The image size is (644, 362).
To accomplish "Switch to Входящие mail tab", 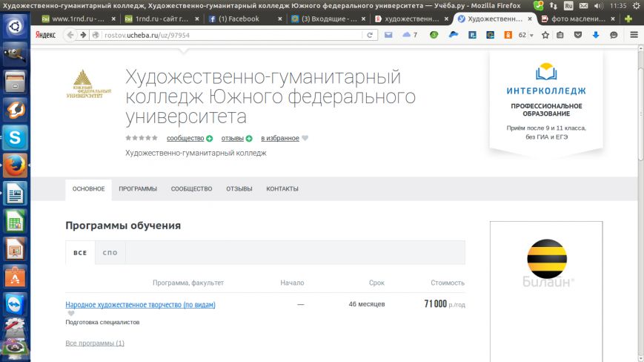I will (x=328, y=19).
